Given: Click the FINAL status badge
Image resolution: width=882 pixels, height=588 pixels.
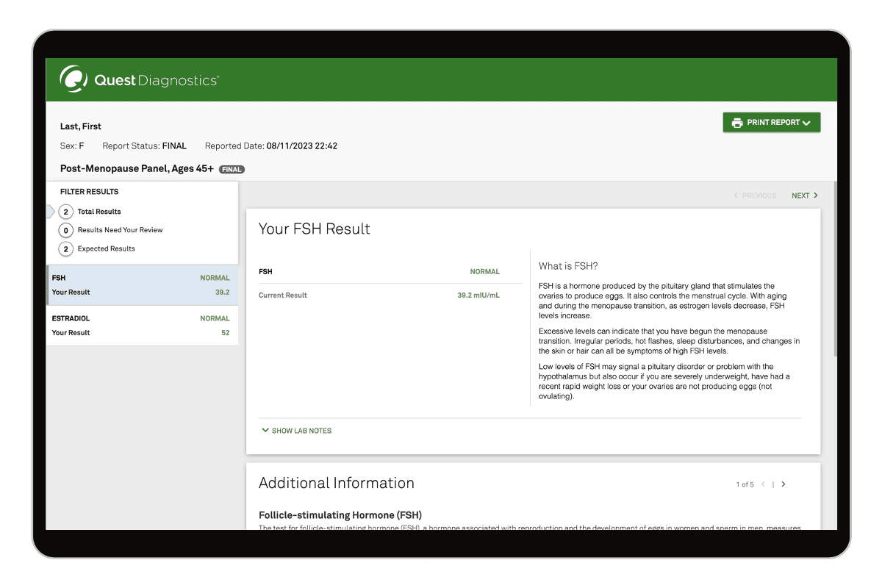Looking at the screenshot, I should pyautogui.click(x=232, y=169).
